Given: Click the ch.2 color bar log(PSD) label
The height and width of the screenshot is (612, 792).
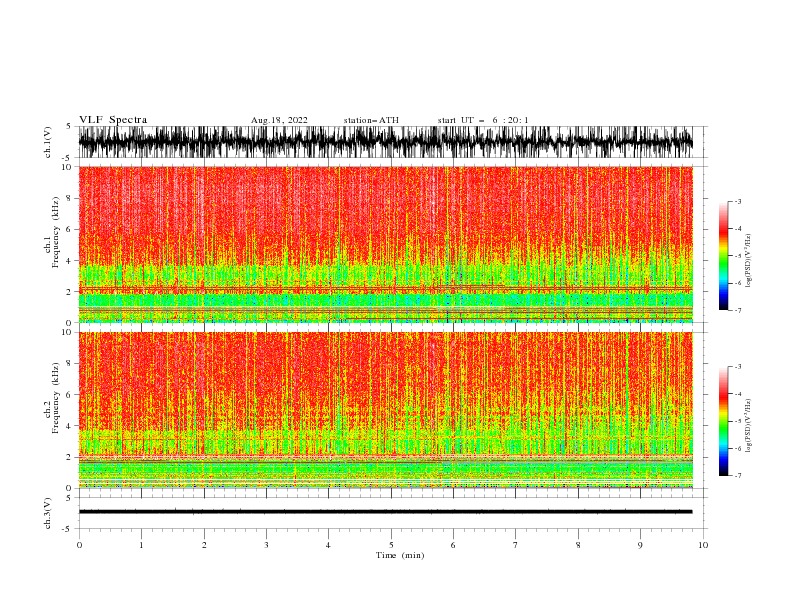Looking at the screenshot, I should (x=748, y=426).
